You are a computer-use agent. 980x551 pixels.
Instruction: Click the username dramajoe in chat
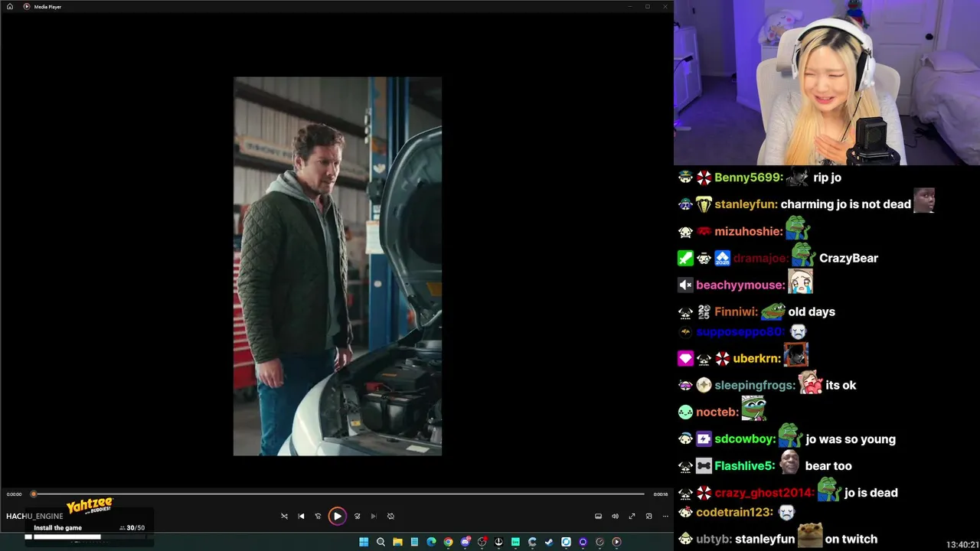761,258
